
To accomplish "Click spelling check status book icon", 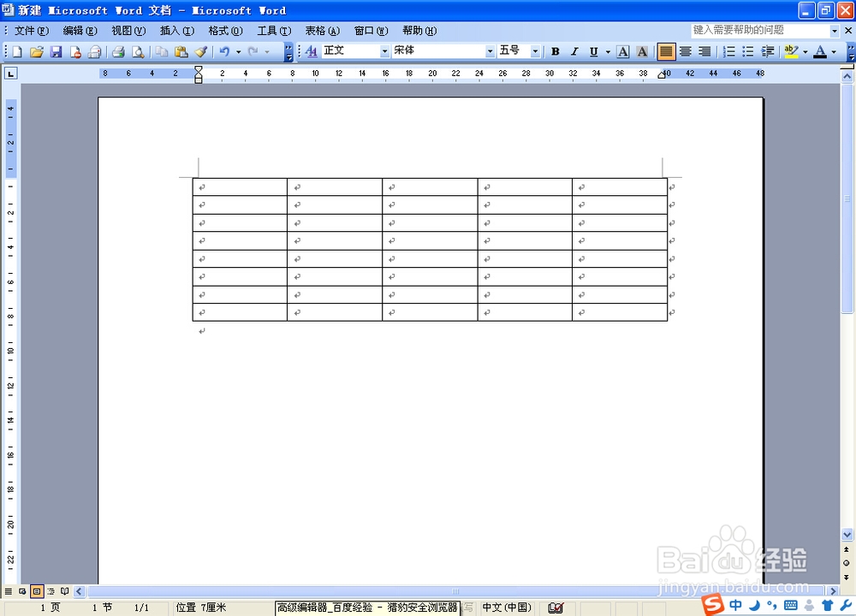I will coord(556,607).
